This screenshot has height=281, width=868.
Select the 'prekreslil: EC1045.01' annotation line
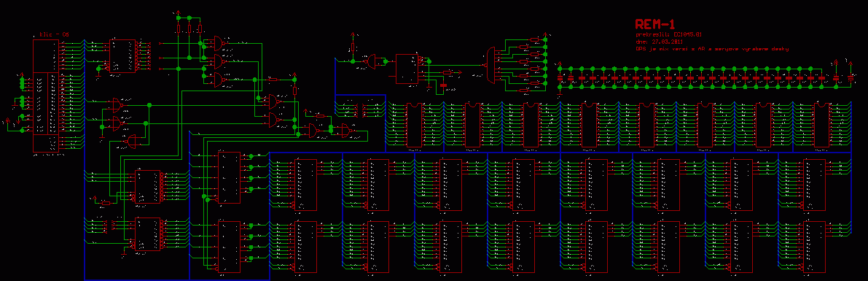[669, 34]
